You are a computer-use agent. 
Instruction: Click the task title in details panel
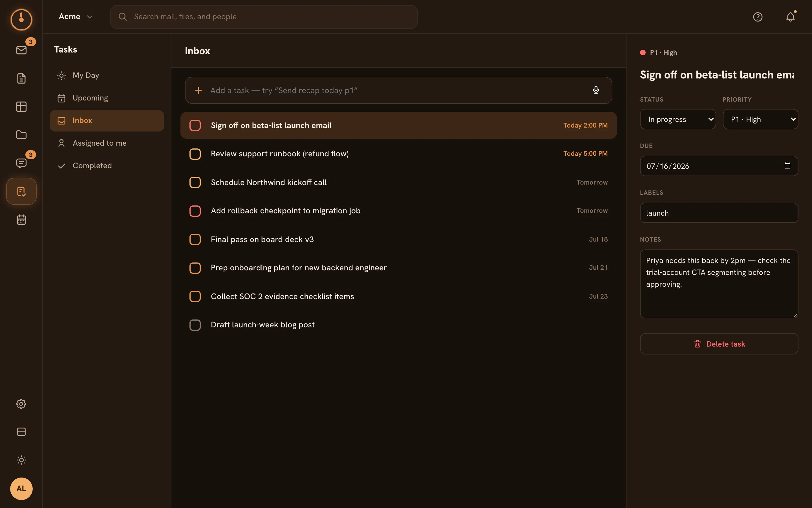[717, 75]
